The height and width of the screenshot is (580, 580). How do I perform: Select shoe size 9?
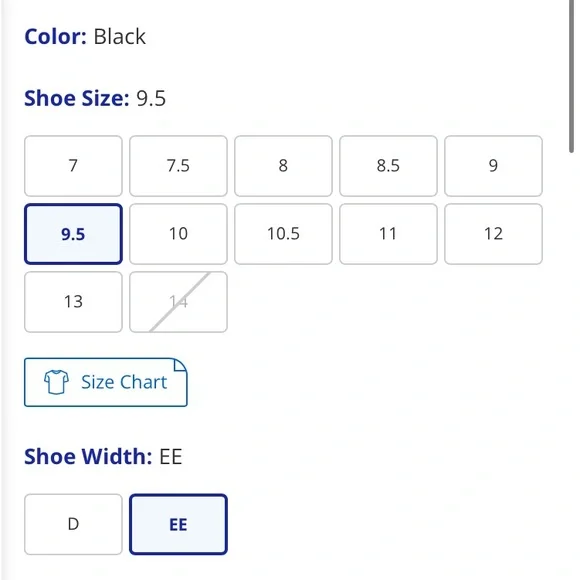click(493, 166)
